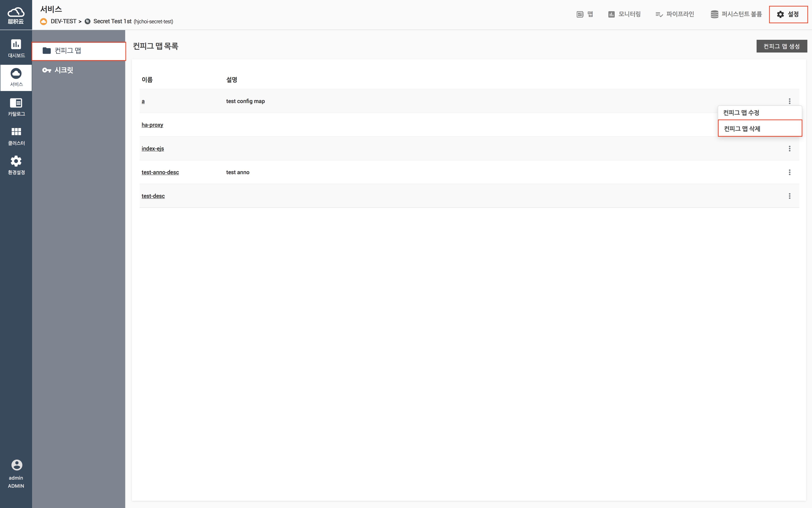Open the 카탈로그 sidebar icon
This screenshot has height=508, width=812.
coord(16,107)
